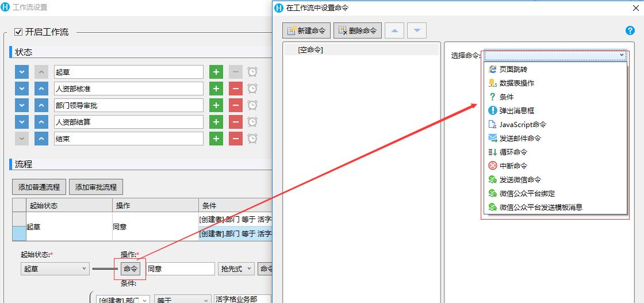Image resolution: width=644 pixels, height=303 pixels.
Task: Close the 在工作流中设置命令 dialog
Action: point(635,8)
